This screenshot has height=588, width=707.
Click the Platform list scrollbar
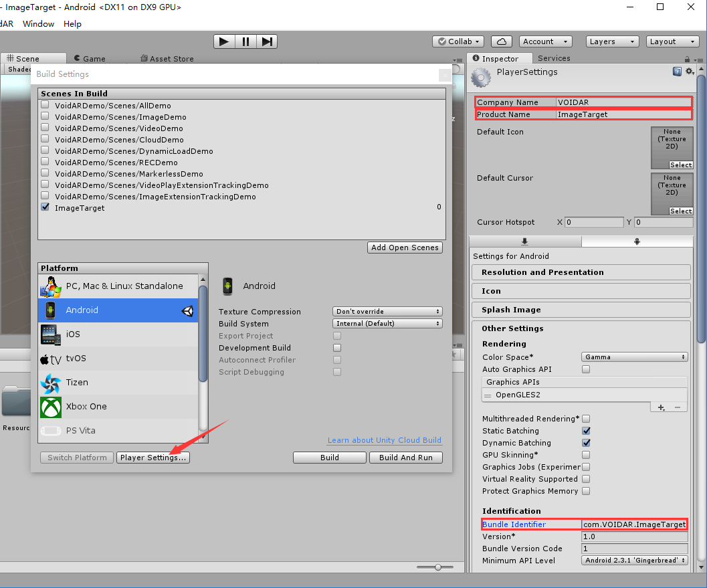click(x=203, y=334)
